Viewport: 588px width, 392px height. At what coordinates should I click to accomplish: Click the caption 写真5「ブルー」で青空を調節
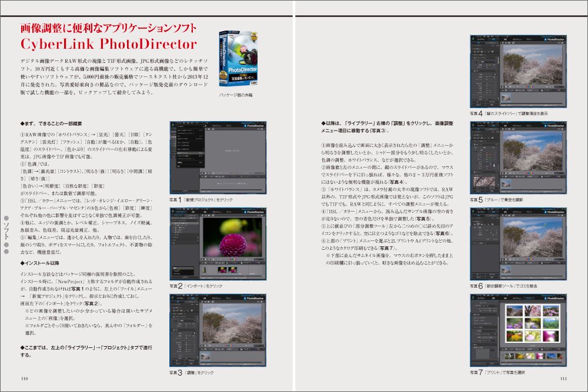click(496, 200)
